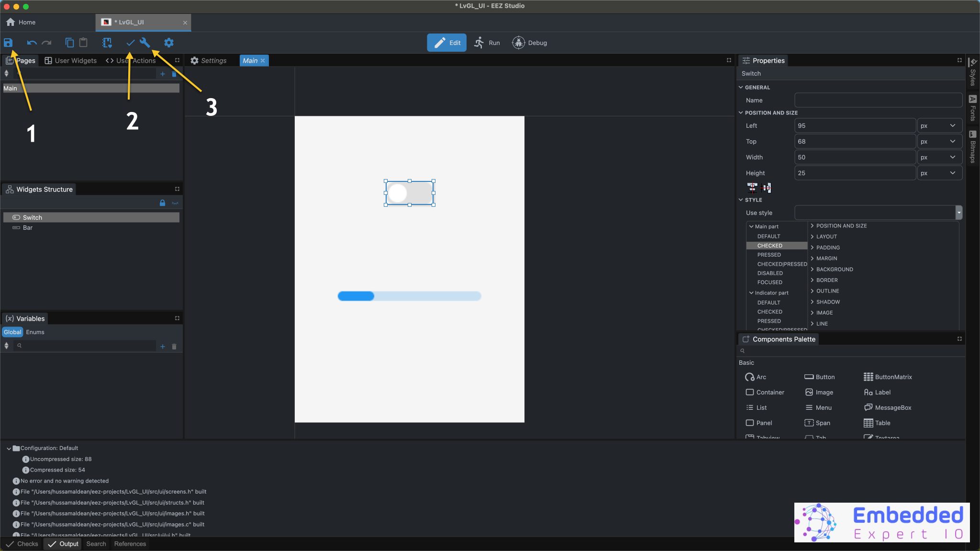Open the Left units dropdown
The image size is (980, 551).
point(939,125)
